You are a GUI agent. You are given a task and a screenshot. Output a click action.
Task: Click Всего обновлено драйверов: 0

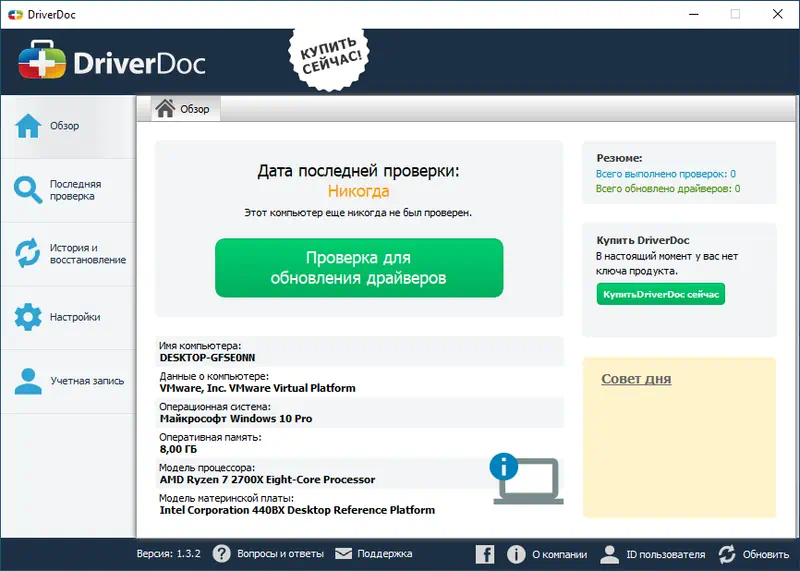(x=668, y=189)
